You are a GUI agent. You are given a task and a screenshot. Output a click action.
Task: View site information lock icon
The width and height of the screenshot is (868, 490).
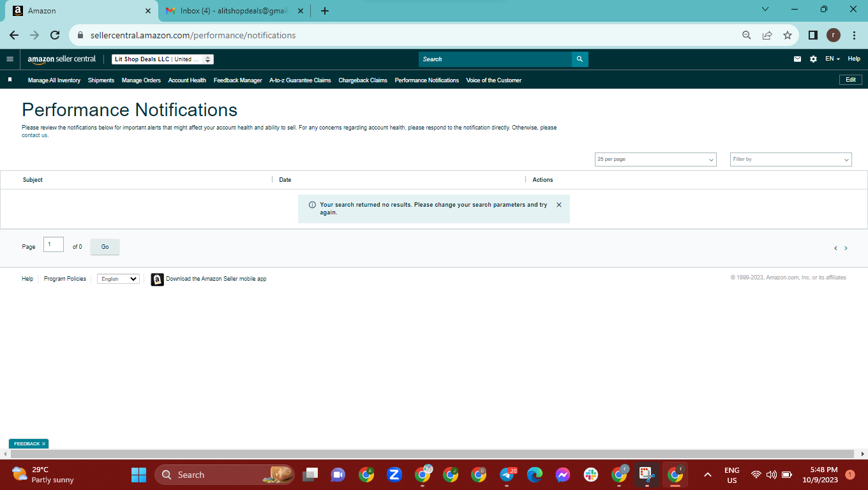click(x=80, y=35)
